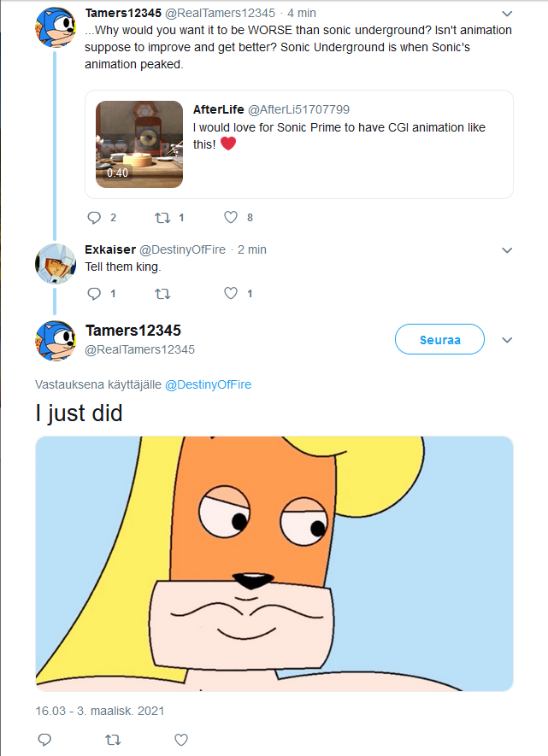This screenshot has width=548, height=756.
Task: Play the quoted 0:40 video thumbnail
Action: 138,144
